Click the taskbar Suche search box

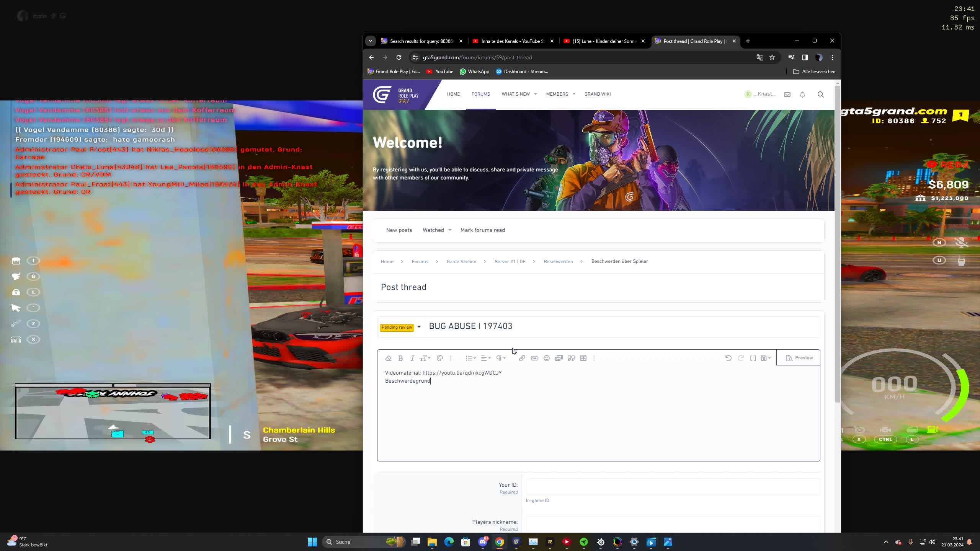coord(364,542)
